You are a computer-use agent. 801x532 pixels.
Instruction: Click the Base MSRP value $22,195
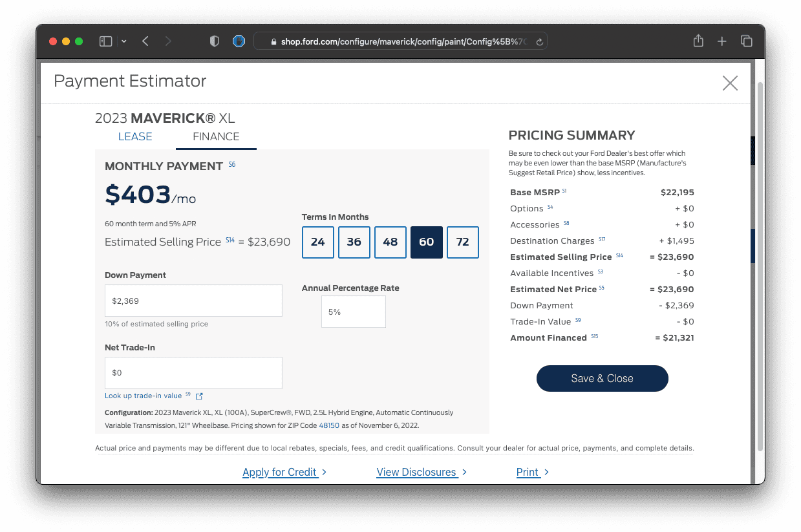[x=677, y=193]
